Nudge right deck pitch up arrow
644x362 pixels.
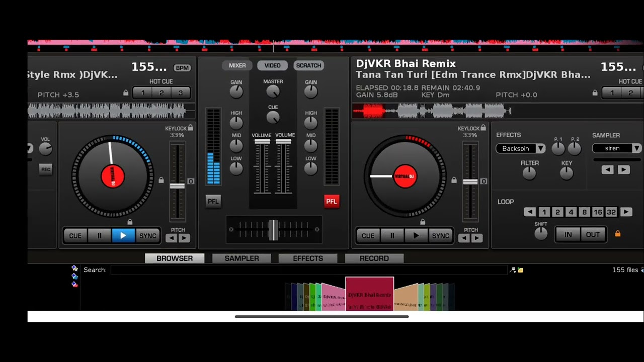[477, 238]
